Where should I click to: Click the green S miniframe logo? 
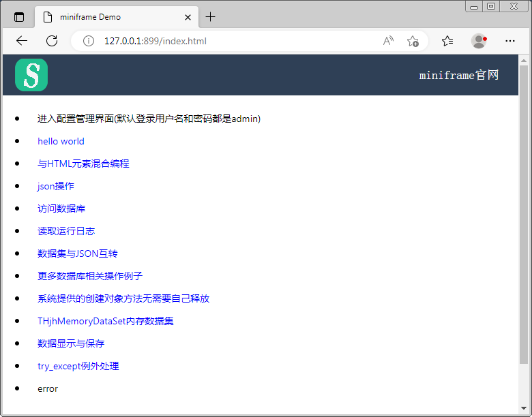click(x=31, y=75)
